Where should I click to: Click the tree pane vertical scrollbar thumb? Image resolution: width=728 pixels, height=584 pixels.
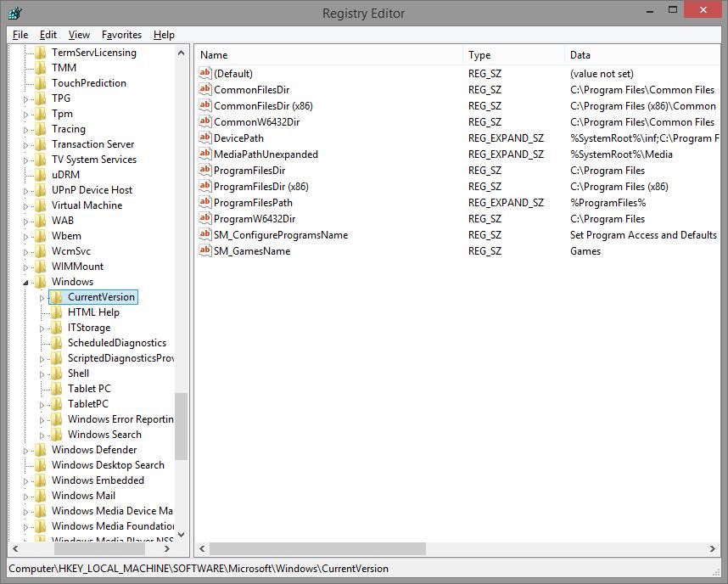point(181,426)
